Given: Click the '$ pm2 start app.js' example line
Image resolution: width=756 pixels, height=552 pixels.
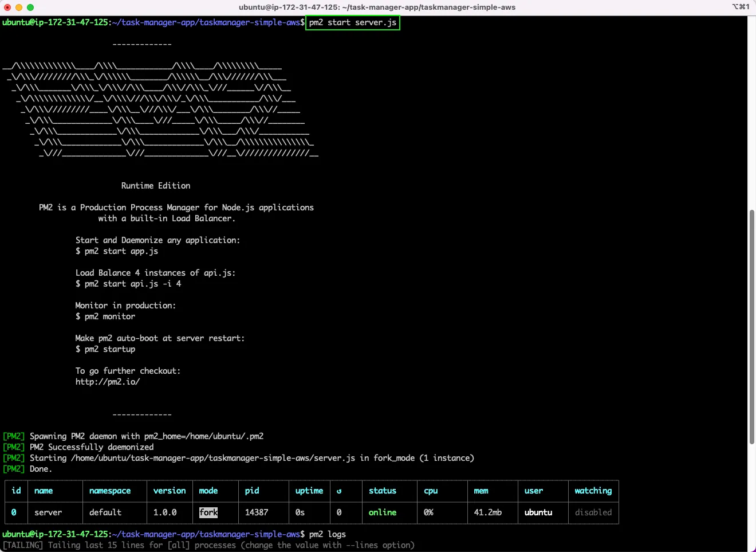Looking at the screenshot, I should (x=117, y=251).
